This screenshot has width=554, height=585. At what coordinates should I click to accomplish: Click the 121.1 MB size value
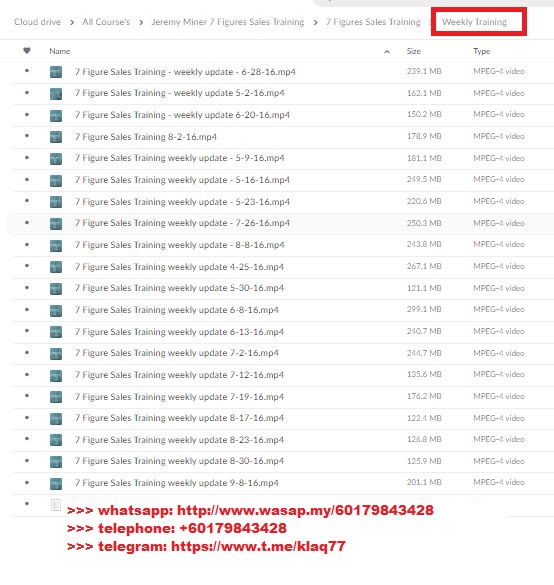point(424,288)
